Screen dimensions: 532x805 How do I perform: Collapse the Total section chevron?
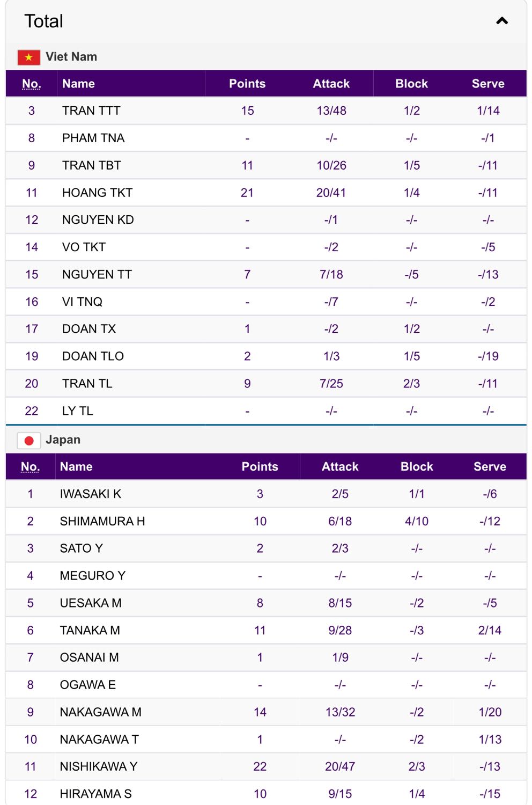click(502, 21)
